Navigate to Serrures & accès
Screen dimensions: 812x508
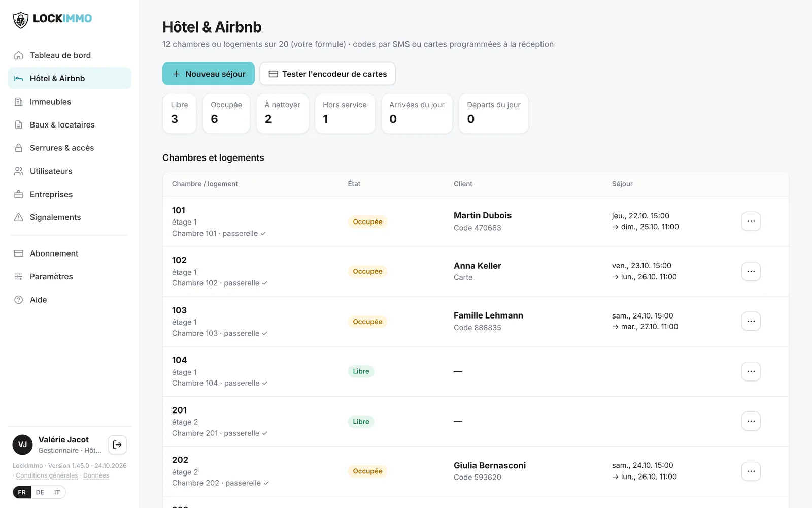click(70, 148)
